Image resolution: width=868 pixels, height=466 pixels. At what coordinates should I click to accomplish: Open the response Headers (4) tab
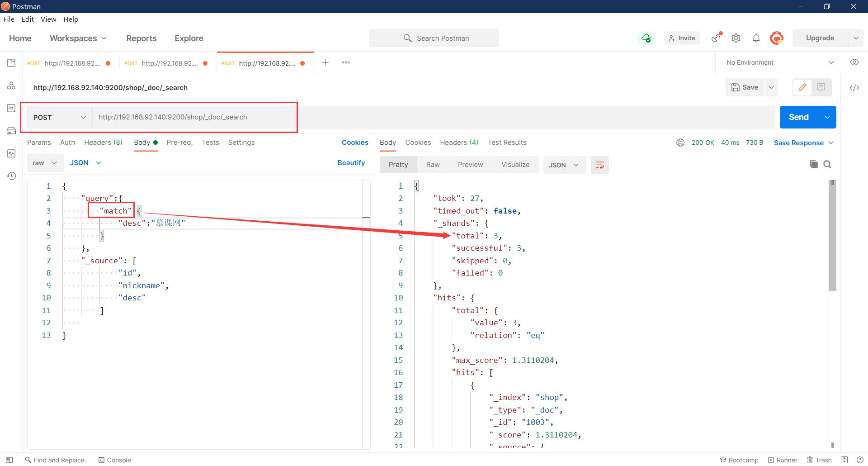(x=459, y=143)
